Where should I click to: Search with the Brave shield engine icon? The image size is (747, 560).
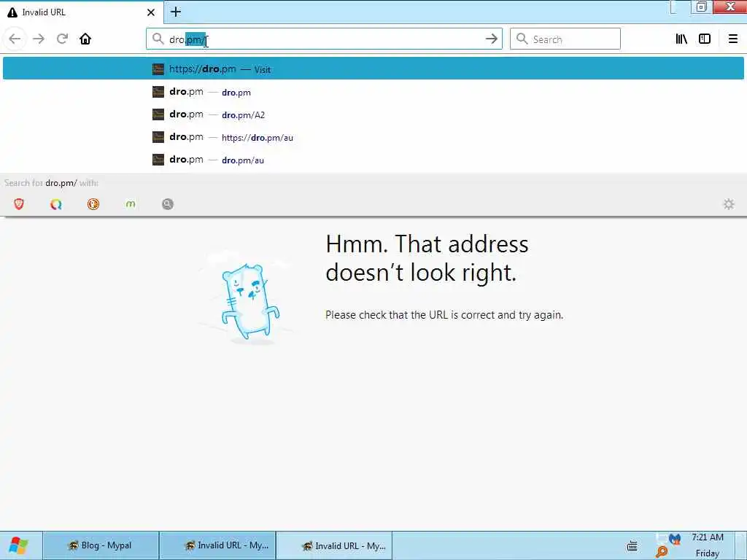click(x=19, y=204)
